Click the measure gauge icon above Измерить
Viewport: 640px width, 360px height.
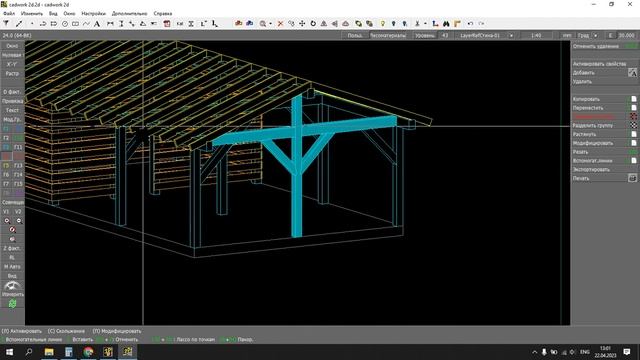[x=12, y=285]
